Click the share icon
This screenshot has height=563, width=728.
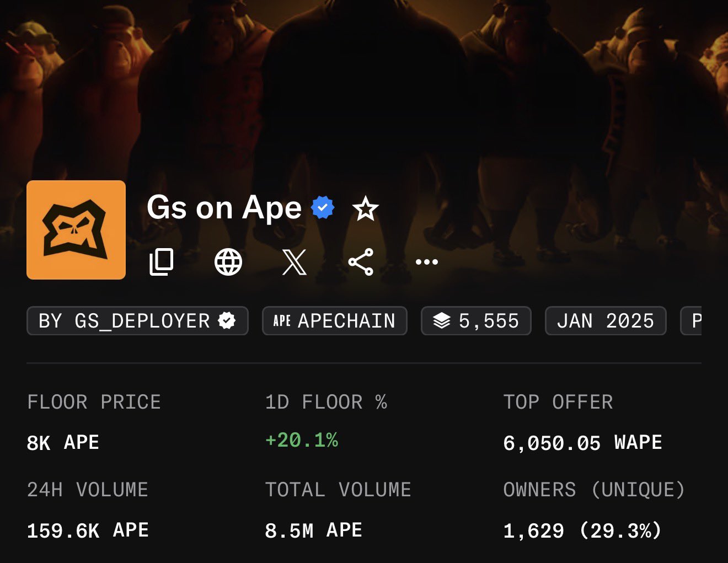[361, 262]
